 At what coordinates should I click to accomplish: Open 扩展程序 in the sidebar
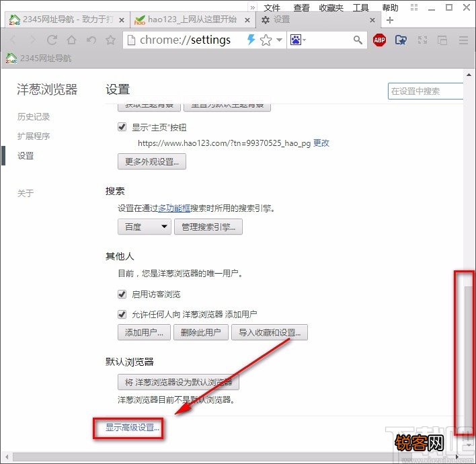pyautogui.click(x=34, y=136)
